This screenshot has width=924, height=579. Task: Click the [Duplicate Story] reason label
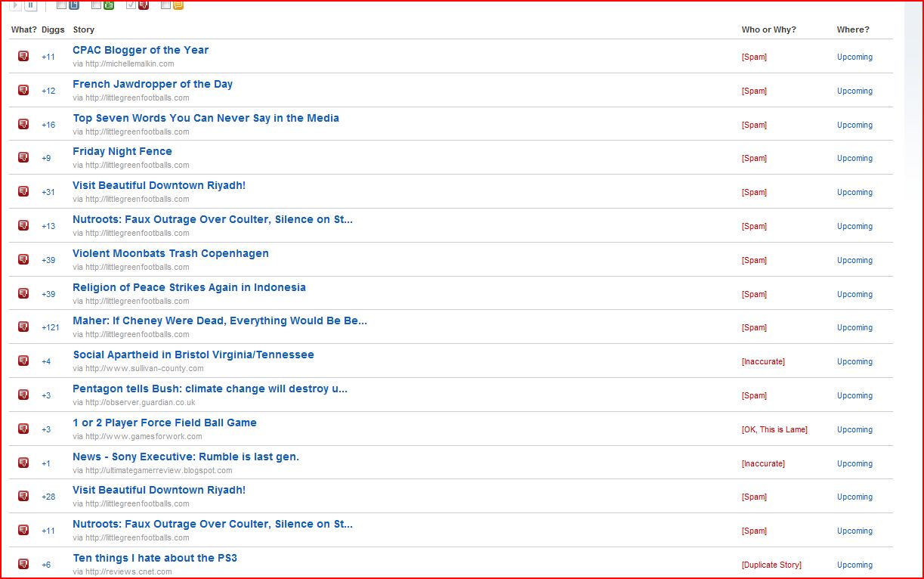771,565
